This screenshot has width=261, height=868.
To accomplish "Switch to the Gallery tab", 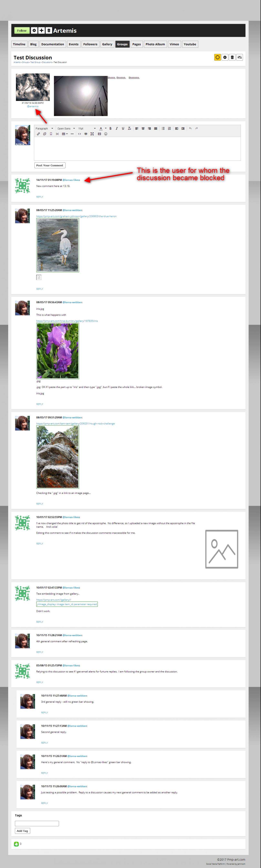I will click(x=107, y=44).
